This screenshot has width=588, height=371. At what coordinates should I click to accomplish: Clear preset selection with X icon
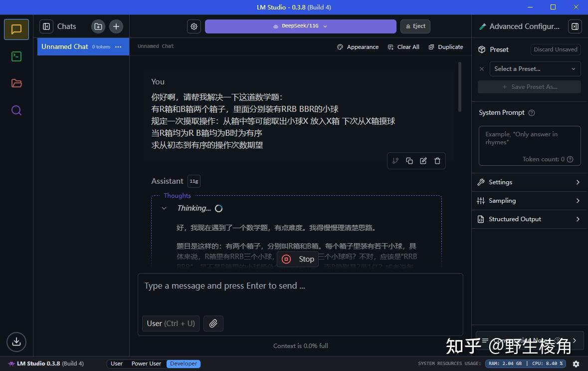point(482,69)
